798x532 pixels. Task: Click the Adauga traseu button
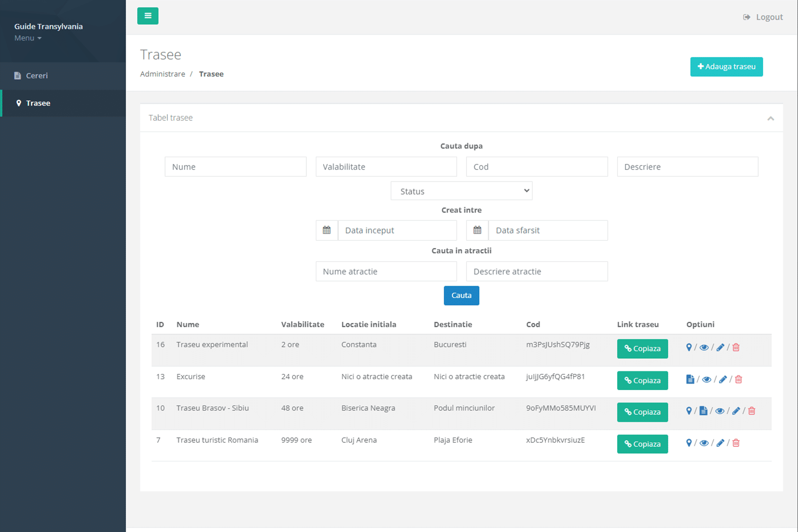click(726, 66)
